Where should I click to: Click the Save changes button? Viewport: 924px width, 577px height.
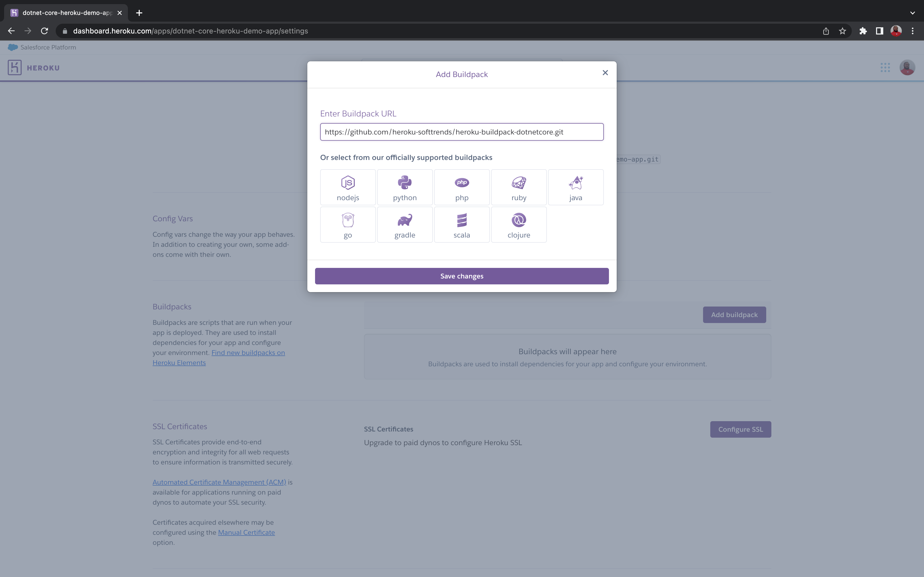coord(462,276)
